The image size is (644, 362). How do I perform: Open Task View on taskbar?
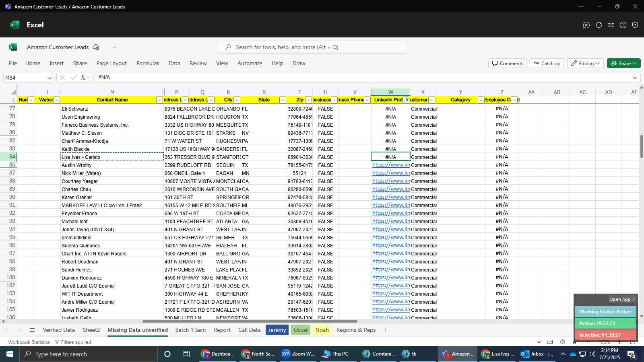(x=187, y=354)
